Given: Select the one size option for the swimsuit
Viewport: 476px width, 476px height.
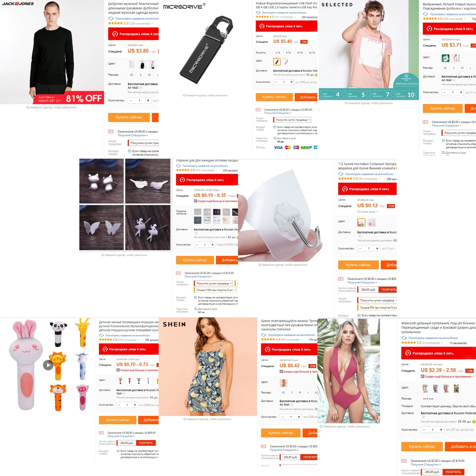Looking at the screenshot, I should click(x=428, y=399).
